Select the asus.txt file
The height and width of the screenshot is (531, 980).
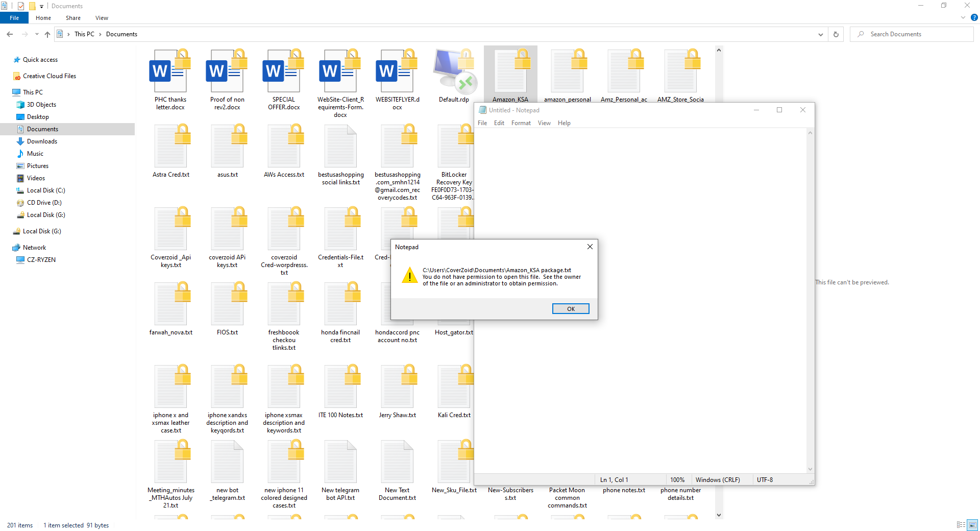227,151
